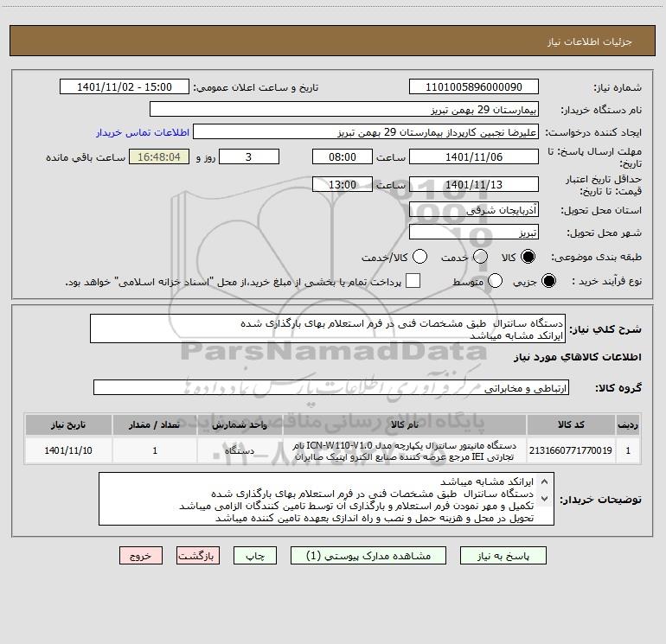Select the جزیی purchase type radio
The width and height of the screenshot is (666, 644).
point(548,281)
